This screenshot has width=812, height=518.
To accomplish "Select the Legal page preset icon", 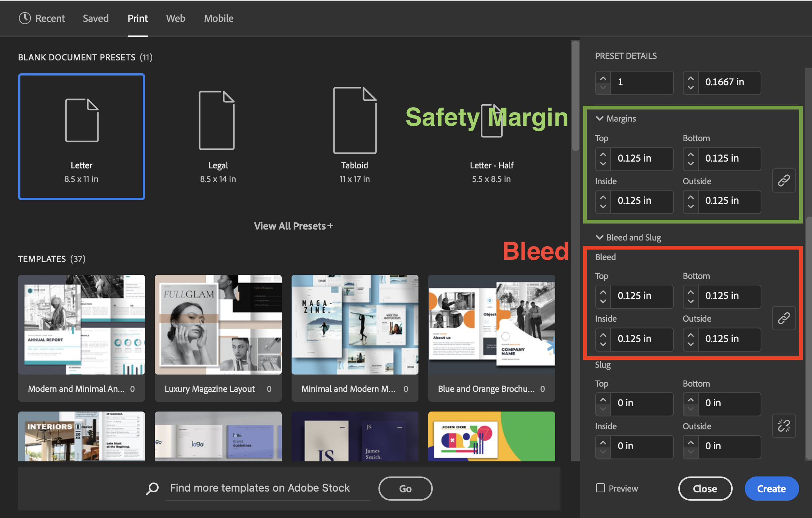I will coord(217,120).
